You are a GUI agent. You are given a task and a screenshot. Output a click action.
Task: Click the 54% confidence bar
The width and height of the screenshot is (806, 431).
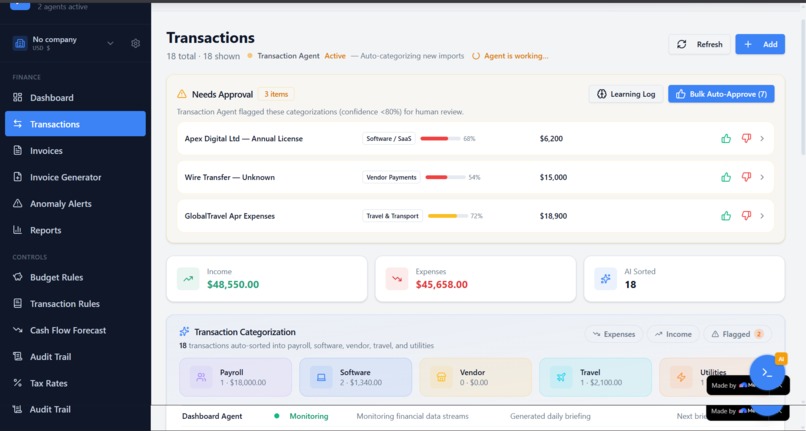pyautogui.click(x=445, y=177)
